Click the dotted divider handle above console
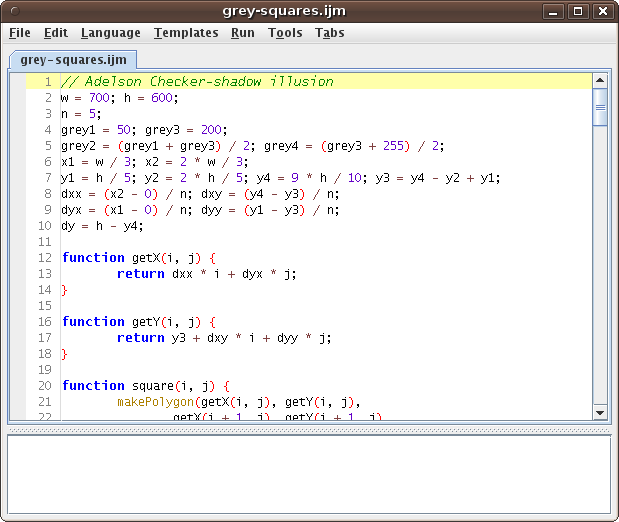This screenshot has width=619, height=522. pos(309,430)
